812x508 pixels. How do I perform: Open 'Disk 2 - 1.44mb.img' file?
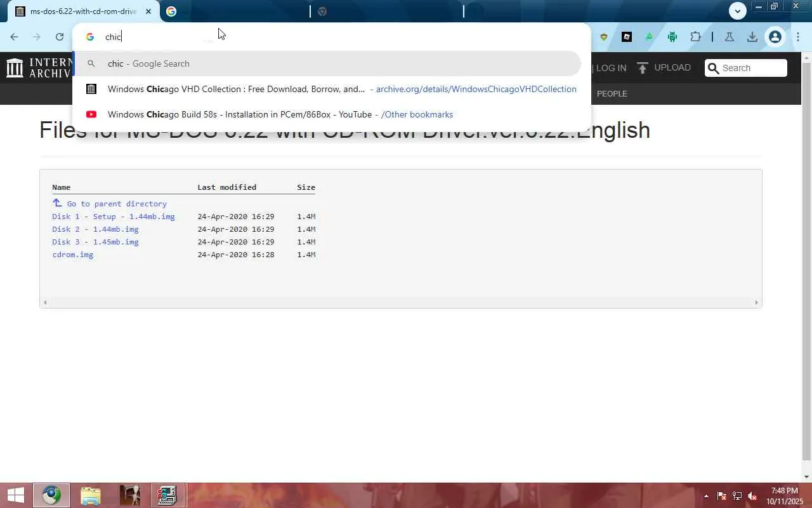point(95,229)
